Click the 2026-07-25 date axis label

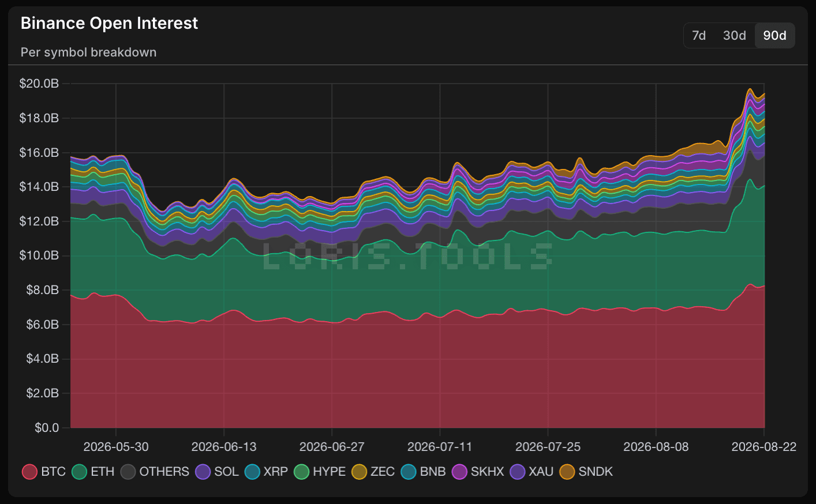548,447
